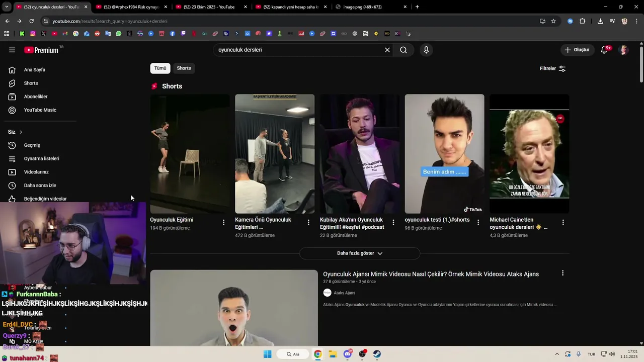Start voice search with the microphone
The height and width of the screenshot is (362, 644).
click(426, 50)
